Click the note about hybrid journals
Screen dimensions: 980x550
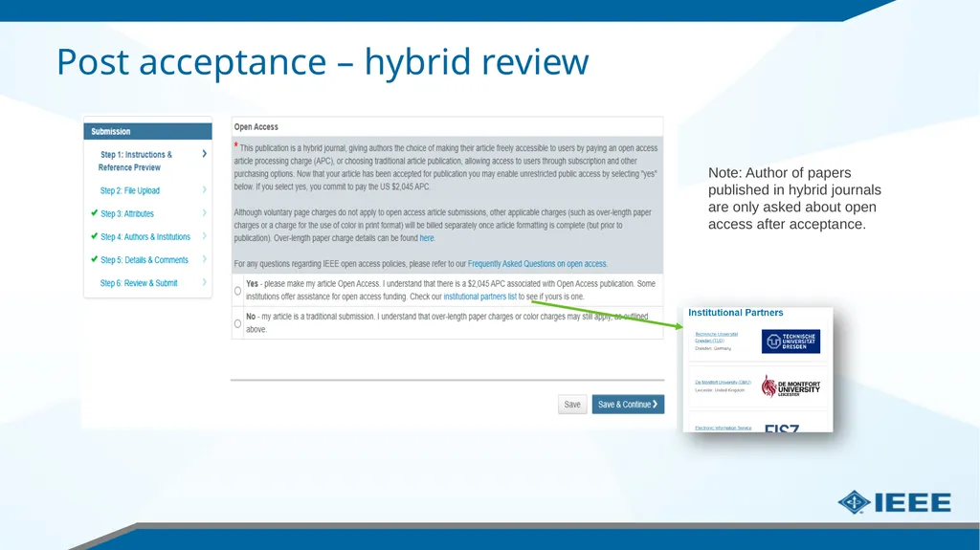pyautogui.click(x=794, y=198)
